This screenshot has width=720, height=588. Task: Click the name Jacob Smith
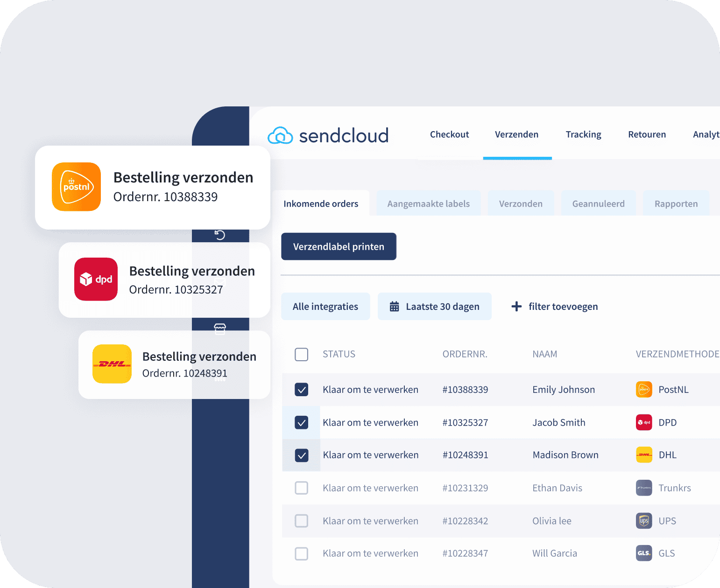point(559,422)
